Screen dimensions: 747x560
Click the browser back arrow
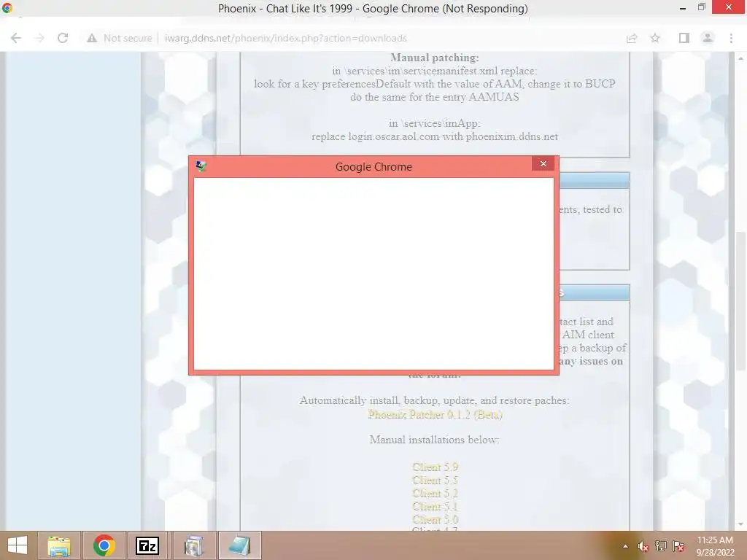(x=16, y=38)
